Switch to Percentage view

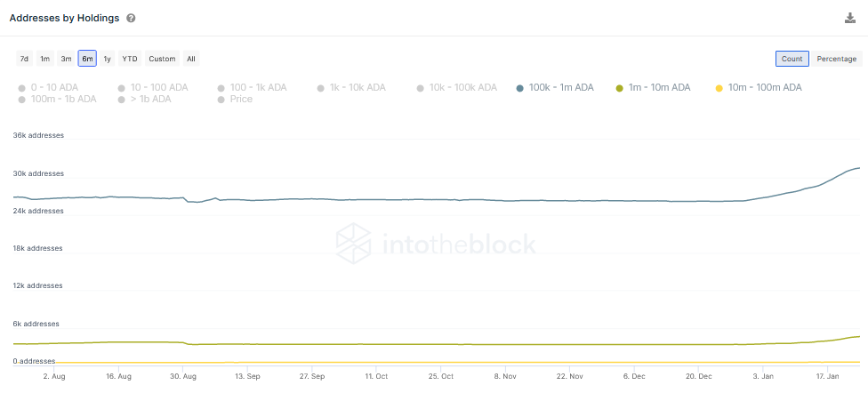[x=837, y=59]
